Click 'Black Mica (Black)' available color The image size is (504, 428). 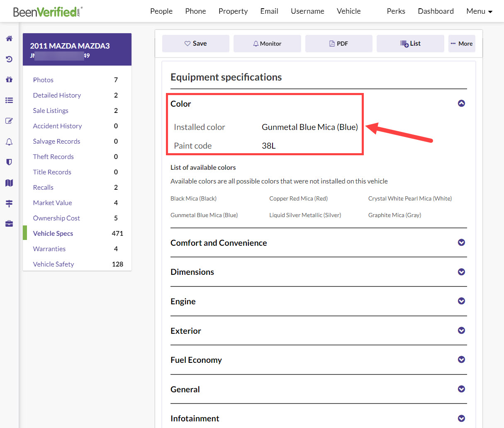pyautogui.click(x=193, y=198)
